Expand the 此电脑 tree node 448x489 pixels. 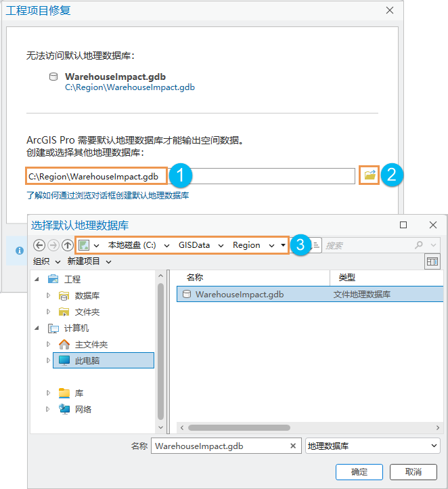[x=48, y=360]
